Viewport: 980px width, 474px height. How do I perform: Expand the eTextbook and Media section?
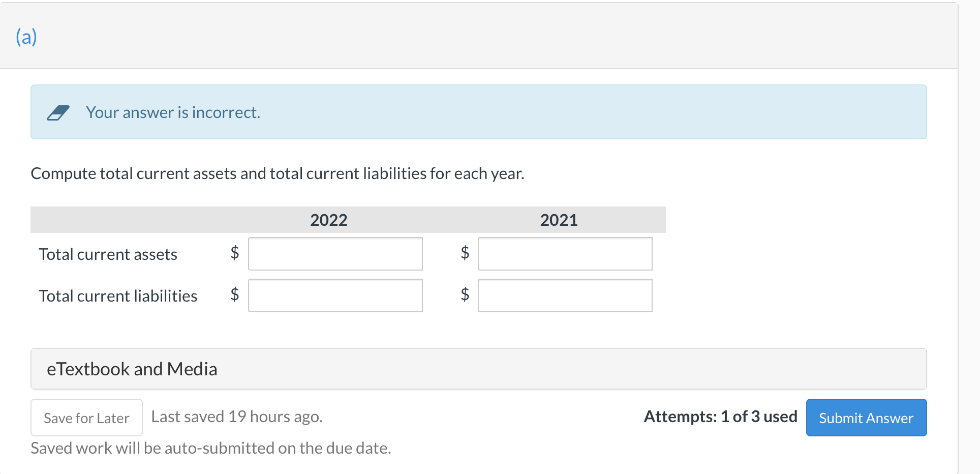click(132, 369)
